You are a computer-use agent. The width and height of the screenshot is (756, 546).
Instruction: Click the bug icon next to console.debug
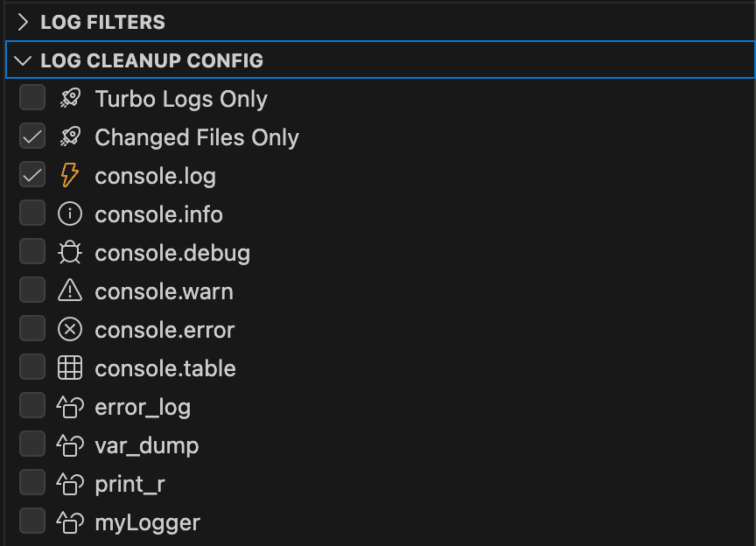click(70, 253)
